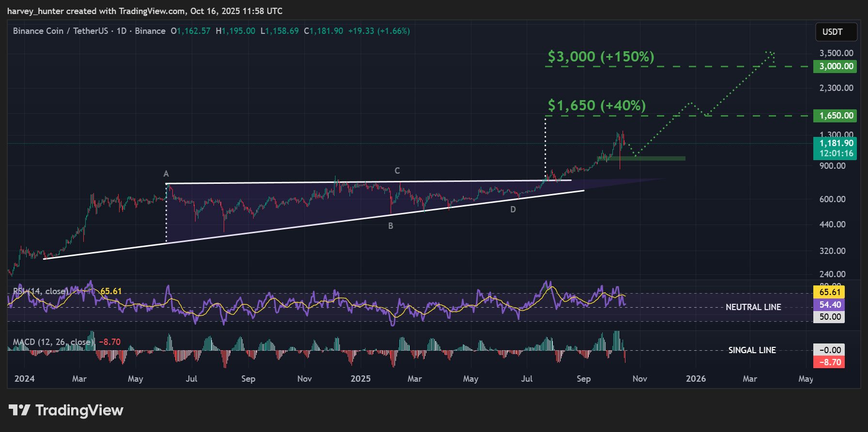Select point B label below the trendline
Screen dimensions: 868x432
391,226
